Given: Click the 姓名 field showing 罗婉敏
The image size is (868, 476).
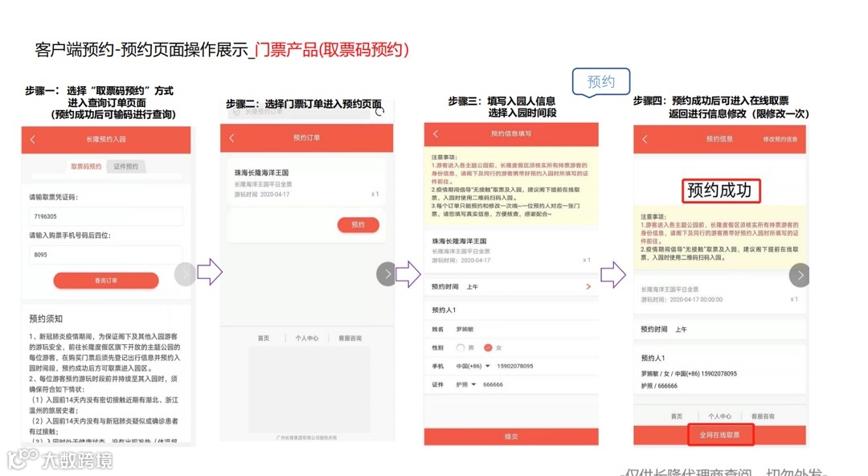Looking at the screenshot, I should click(x=511, y=329).
